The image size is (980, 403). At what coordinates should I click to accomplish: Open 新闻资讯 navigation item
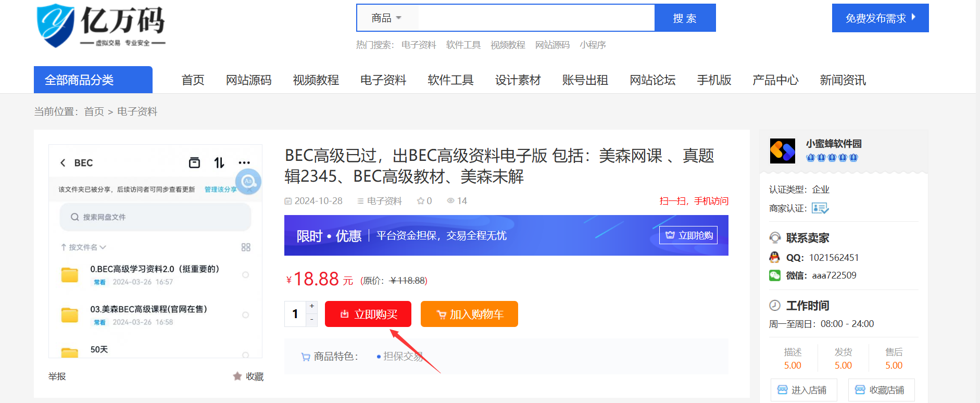pos(843,80)
